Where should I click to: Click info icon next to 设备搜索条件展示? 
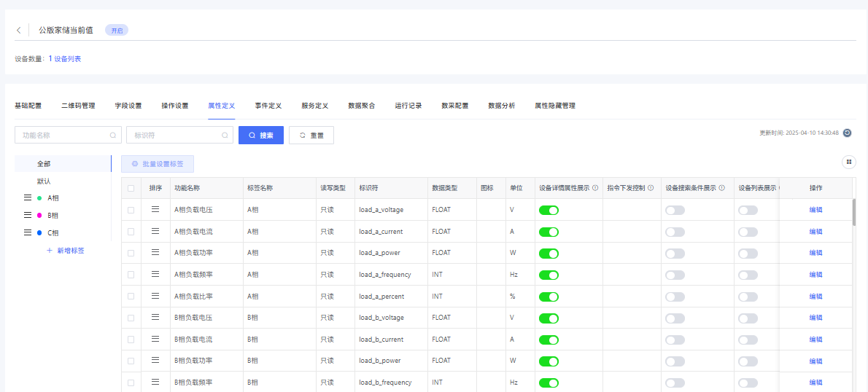coord(721,188)
